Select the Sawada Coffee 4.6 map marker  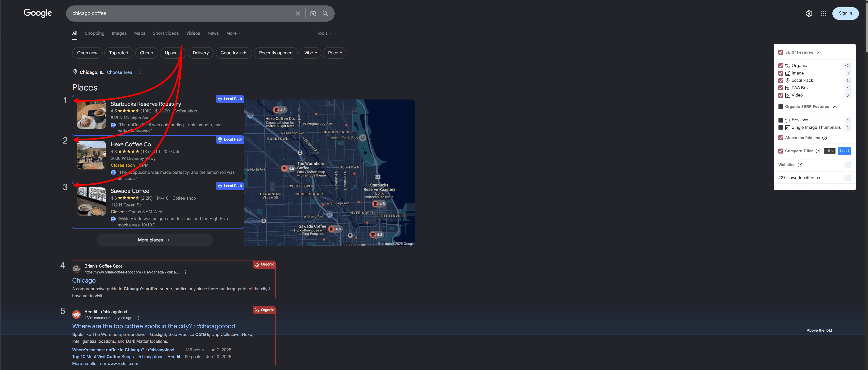(x=335, y=229)
